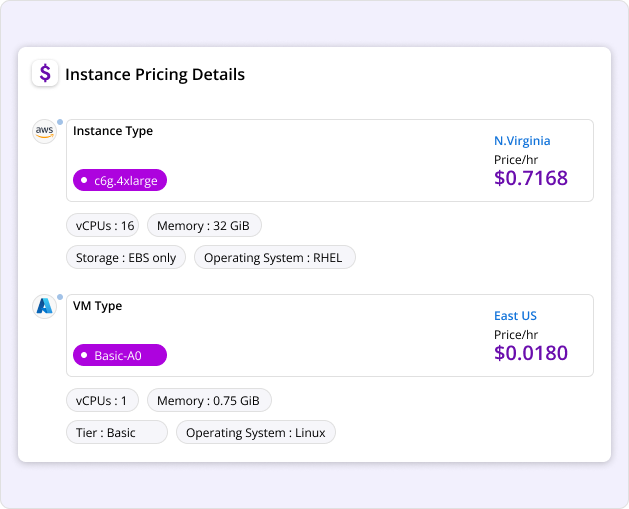Screen dimensions: 629x509
Task: Click the VM Type label
Action: [97, 306]
